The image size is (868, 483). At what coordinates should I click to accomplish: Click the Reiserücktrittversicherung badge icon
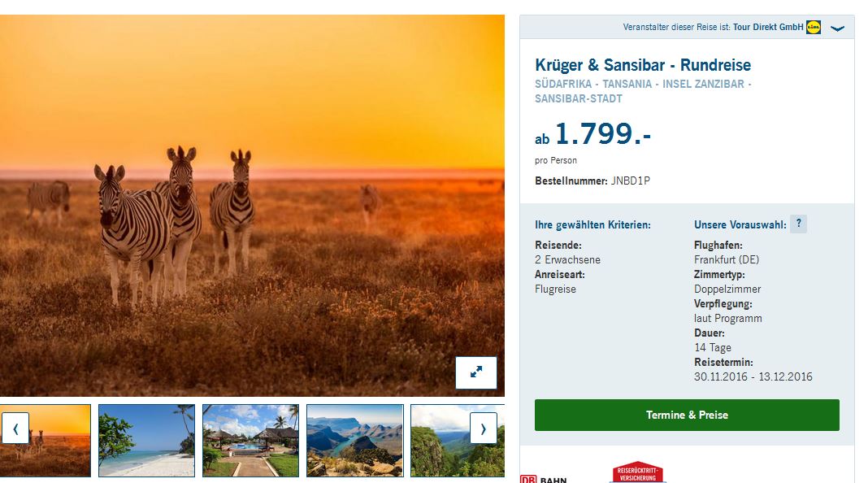[x=638, y=472]
